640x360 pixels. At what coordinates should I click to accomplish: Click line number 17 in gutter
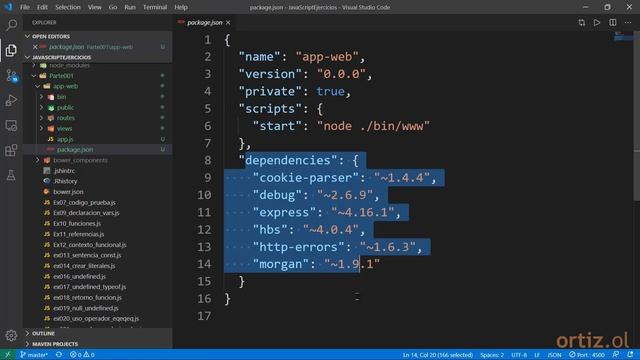click(204, 316)
